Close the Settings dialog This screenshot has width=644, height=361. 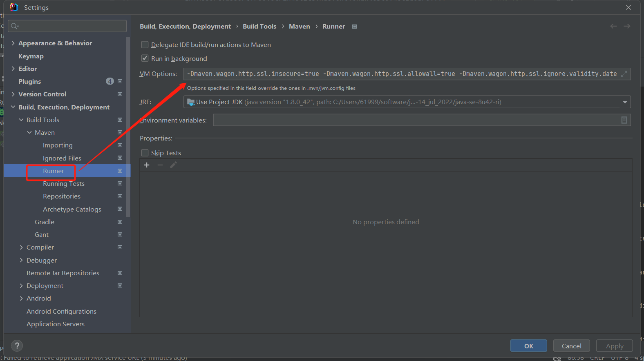click(628, 7)
